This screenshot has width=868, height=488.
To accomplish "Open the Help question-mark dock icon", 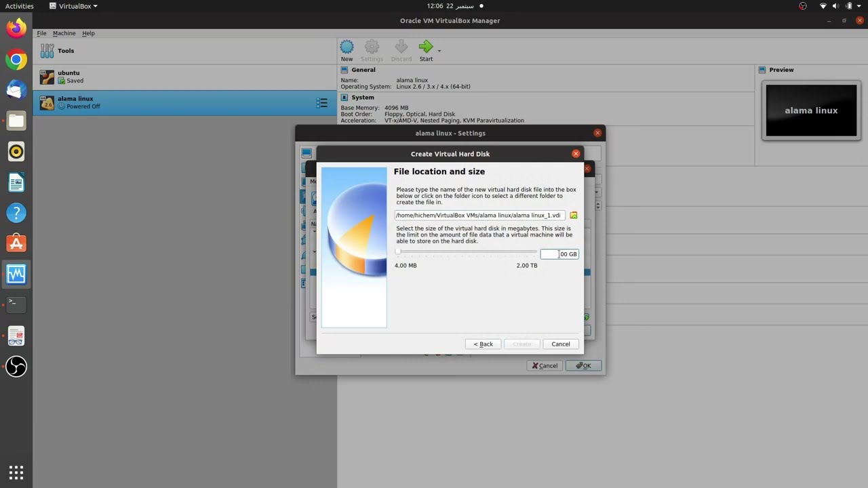I will 16,213.
